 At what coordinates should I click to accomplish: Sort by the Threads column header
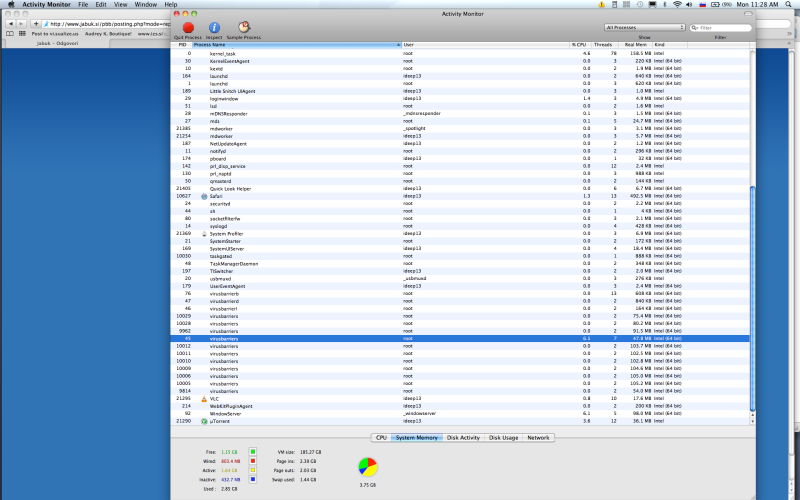tap(605, 45)
